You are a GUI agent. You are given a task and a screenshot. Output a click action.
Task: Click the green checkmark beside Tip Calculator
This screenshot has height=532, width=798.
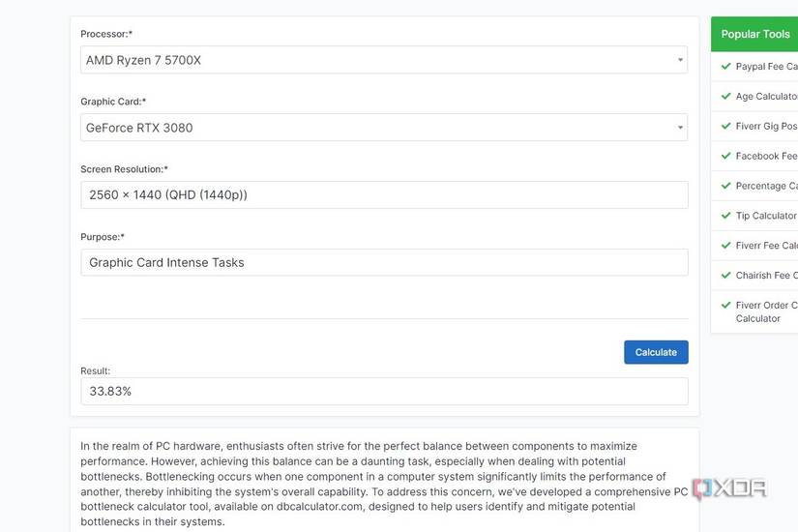tap(725, 216)
